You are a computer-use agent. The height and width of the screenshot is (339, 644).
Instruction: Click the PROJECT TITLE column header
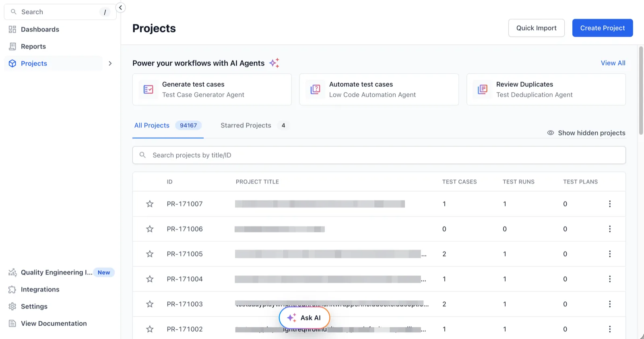pos(257,182)
